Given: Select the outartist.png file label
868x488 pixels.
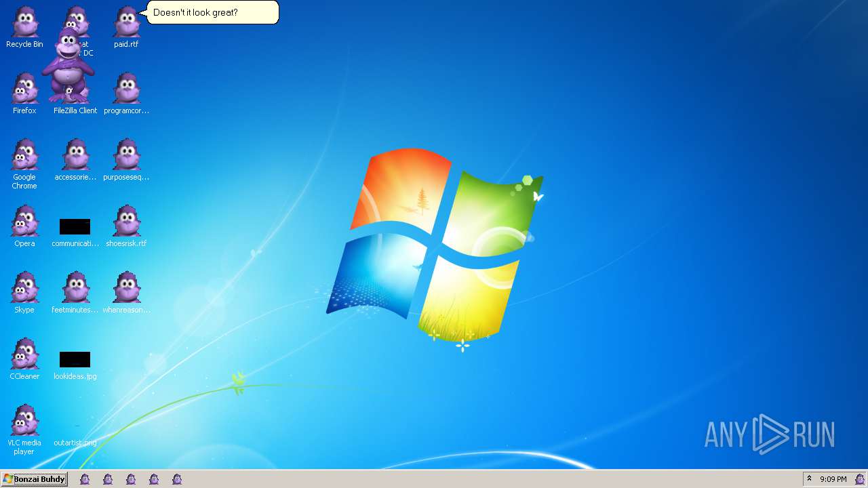Looking at the screenshot, I should (75, 443).
